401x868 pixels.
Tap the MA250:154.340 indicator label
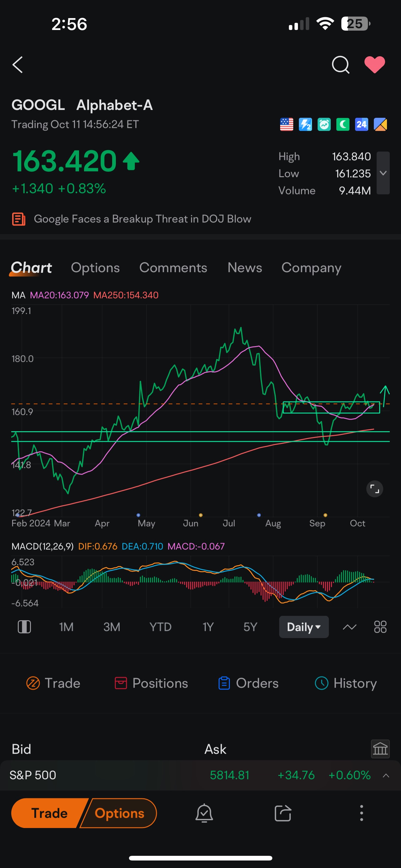(x=126, y=295)
